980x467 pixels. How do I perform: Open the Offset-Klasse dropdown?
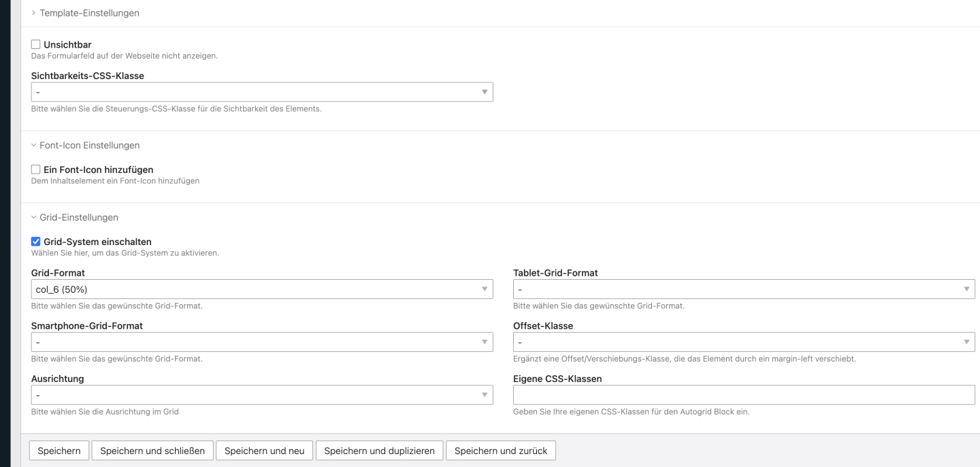[744, 342]
